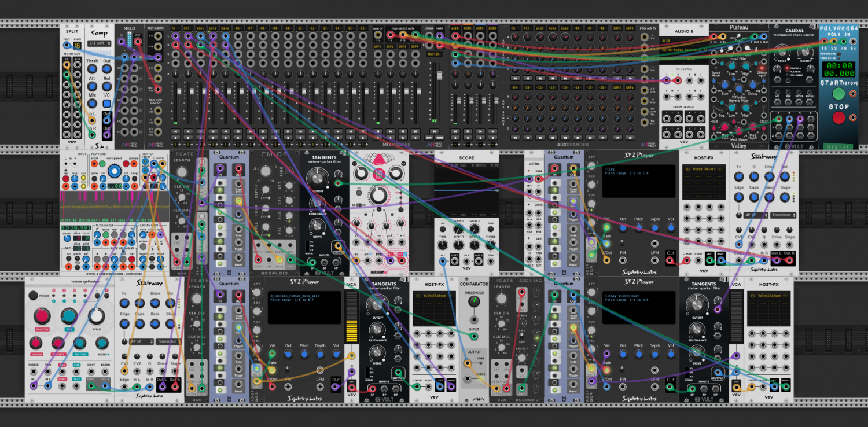Click the MON button on MixMaster master

(439, 137)
